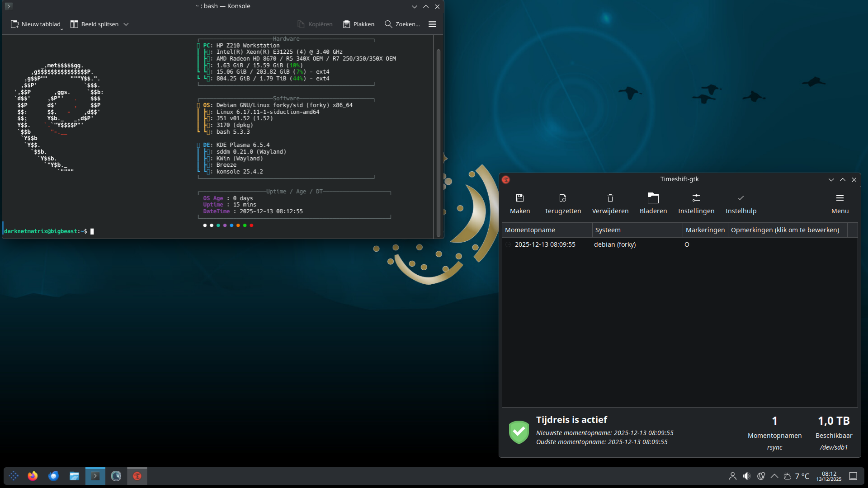The image size is (868, 488).
Task: Expand the Nieuw tabblad dropdown arrow
Action: 61,29
